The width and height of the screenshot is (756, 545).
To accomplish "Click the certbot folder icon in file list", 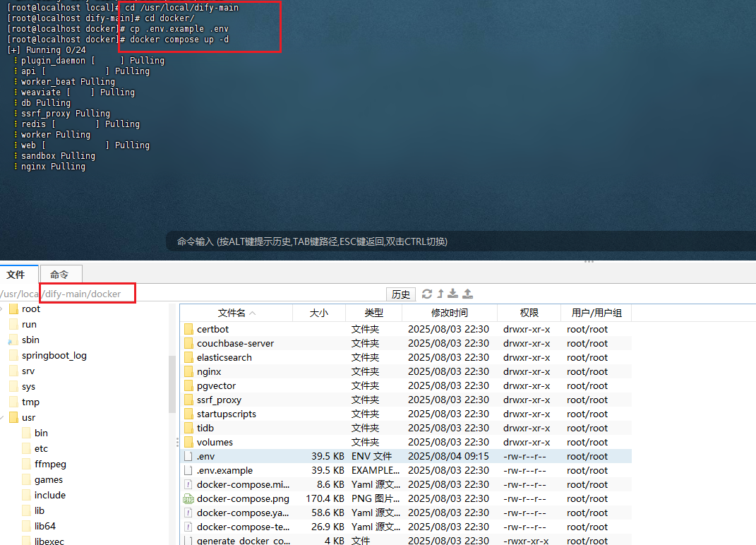I will click(x=188, y=330).
